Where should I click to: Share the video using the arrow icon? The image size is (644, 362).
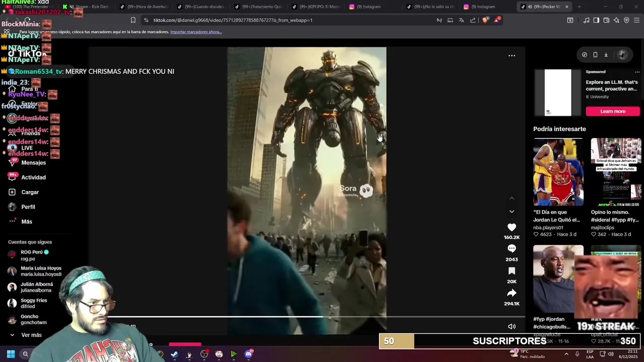click(x=512, y=293)
